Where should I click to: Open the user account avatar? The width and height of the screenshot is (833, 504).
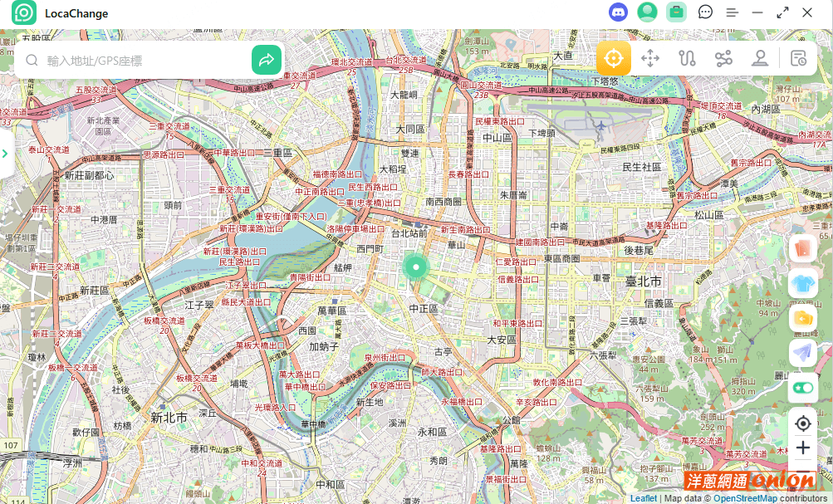pos(647,12)
